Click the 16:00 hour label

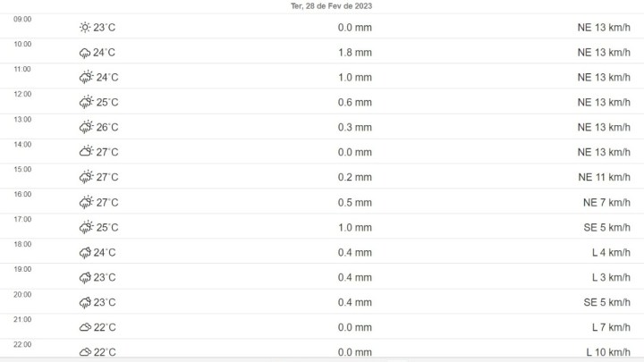pyautogui.click(x=22, y=194)
